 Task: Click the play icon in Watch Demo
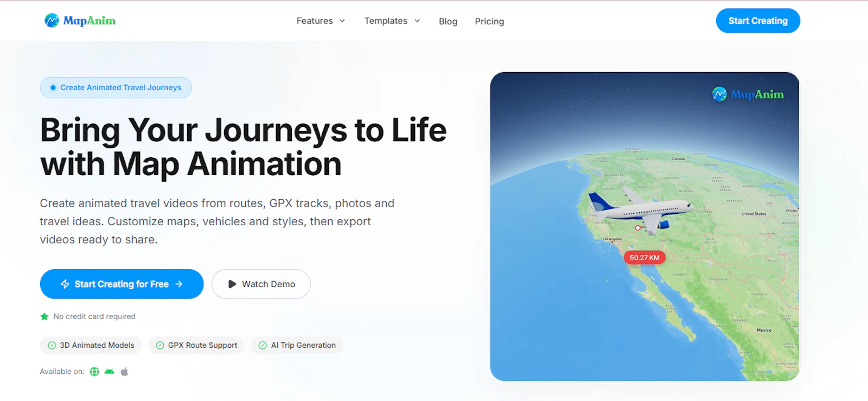[x=232, y=284]
